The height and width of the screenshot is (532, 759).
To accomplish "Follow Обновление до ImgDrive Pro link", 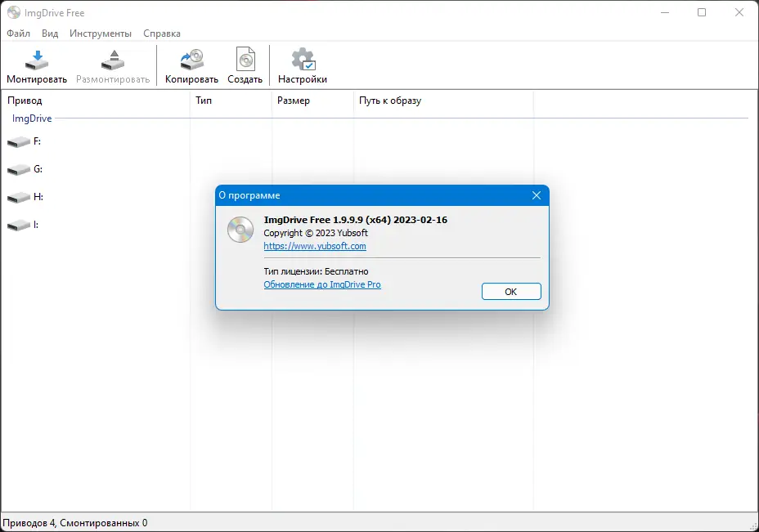I will (322, 284).
